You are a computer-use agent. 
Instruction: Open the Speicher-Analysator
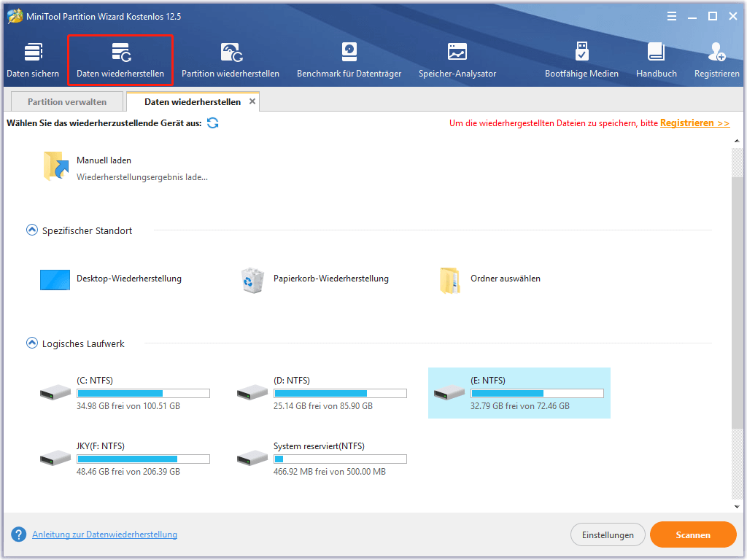pyautogui.click(x=457, y=60)
